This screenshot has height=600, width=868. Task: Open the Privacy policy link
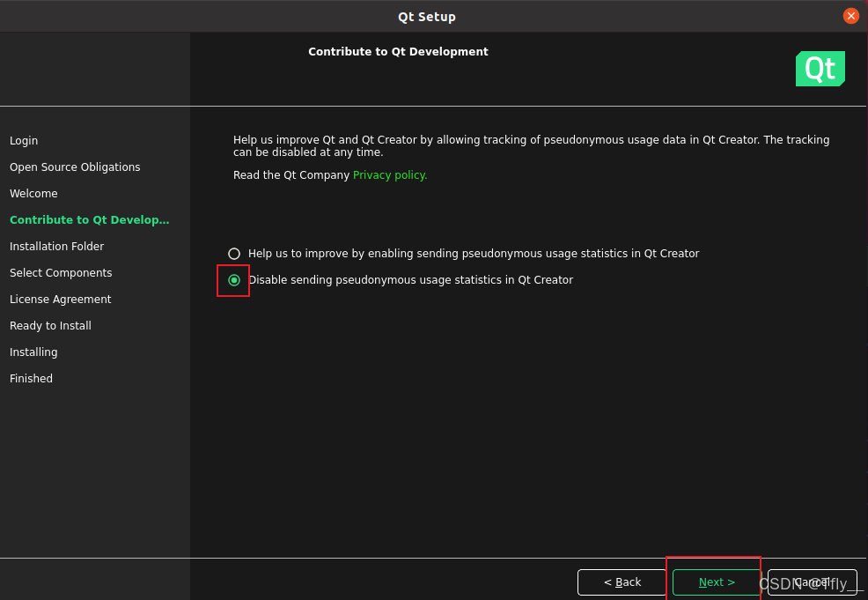tap(390, 175)
